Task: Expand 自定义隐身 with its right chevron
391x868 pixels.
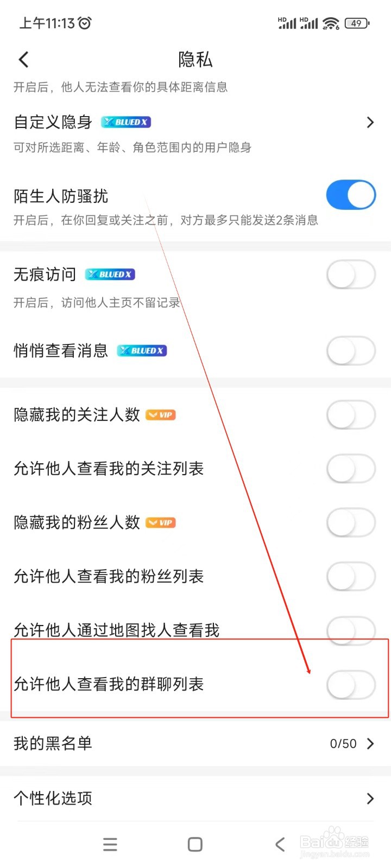Action: pyautogui.click(x=370, y=123)
